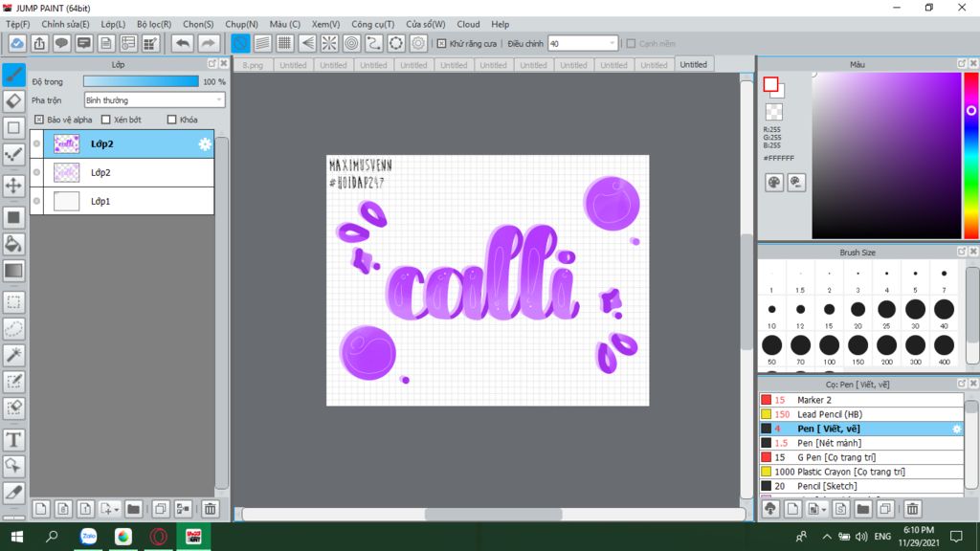Click the rainbow hue slider bar
980x551 pixels.
coord(971,156)
